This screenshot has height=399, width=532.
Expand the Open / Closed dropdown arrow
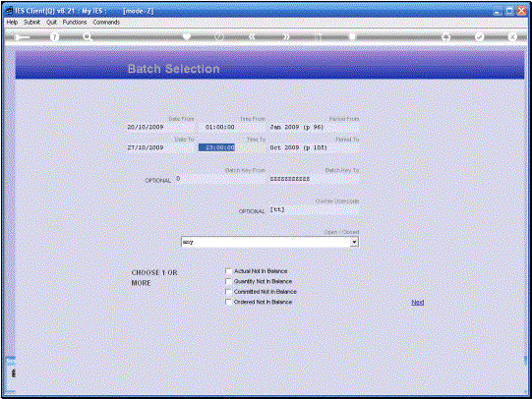pyautogui.click(x=354, y=242)
